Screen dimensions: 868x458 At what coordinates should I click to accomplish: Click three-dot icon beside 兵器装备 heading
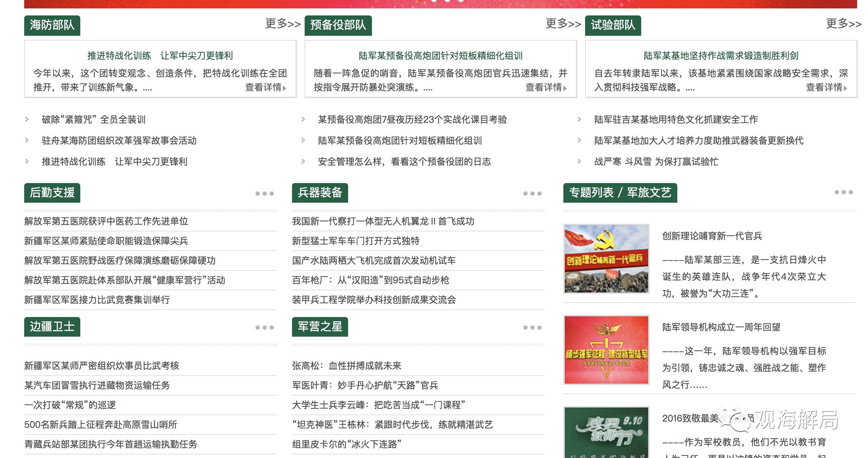532,194
